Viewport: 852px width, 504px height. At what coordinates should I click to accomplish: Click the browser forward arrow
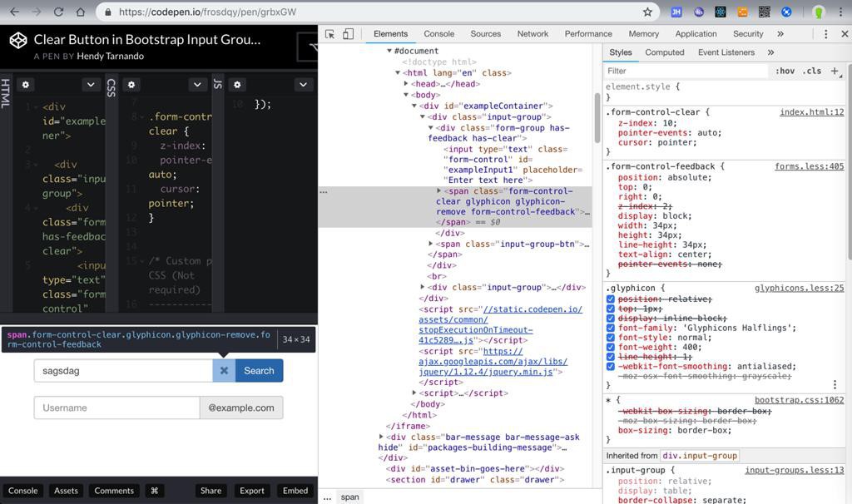pyautogui.click(x=37, y=12)
